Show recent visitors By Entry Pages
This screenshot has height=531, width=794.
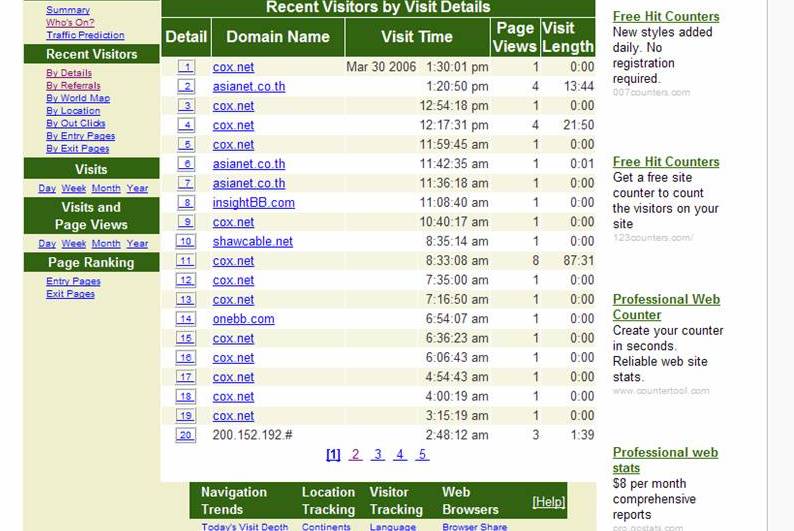point(81,136)
